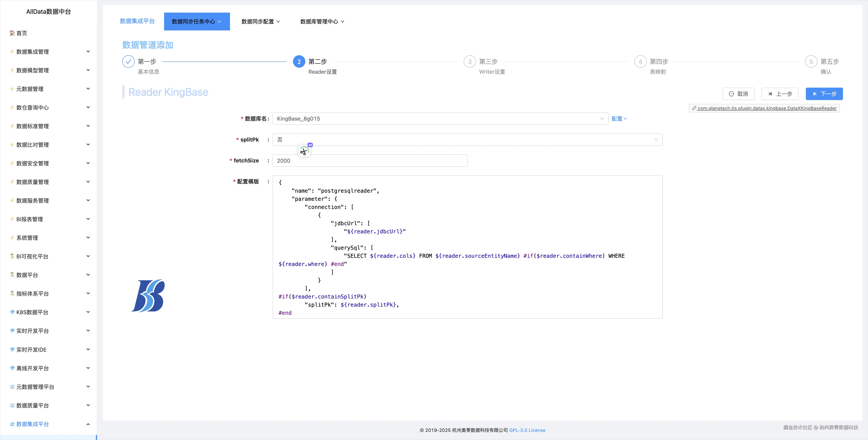This screenshot has height=440, width=868.
Task: Click the step 2 Reader设置 circle
Action: click(x=299, y=62)
